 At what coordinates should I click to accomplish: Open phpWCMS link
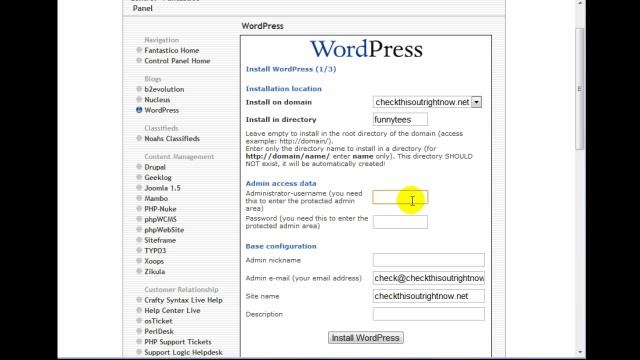pyautogui.click(x=160, y=220)
